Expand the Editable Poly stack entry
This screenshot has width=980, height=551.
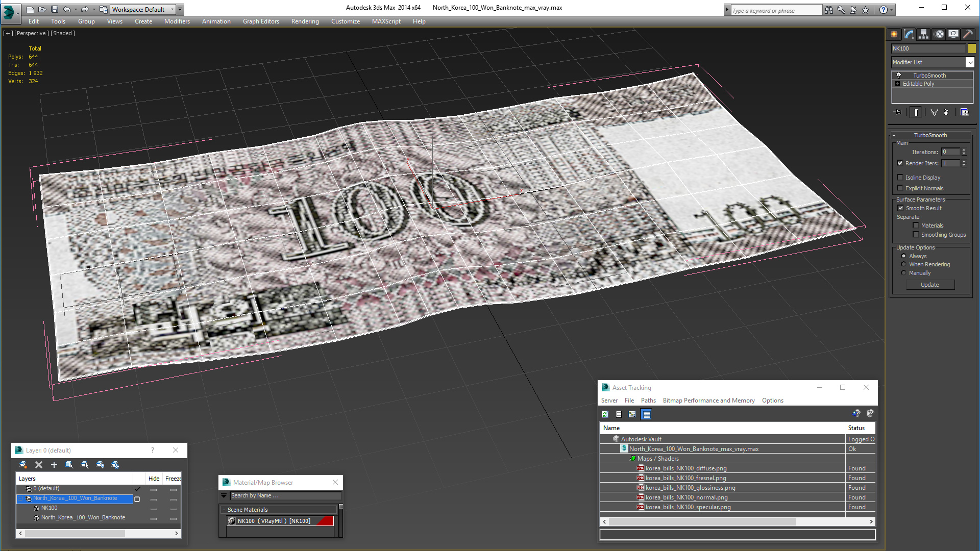coord(898,84)
